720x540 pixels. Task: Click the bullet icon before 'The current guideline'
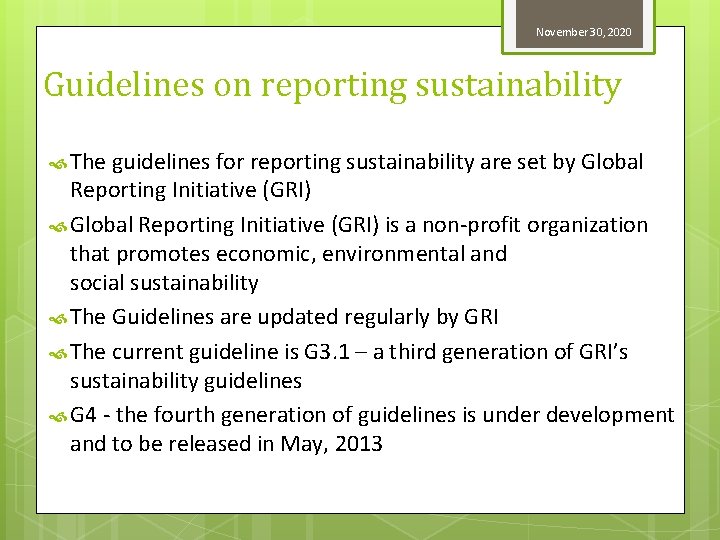tap(58, 354)
